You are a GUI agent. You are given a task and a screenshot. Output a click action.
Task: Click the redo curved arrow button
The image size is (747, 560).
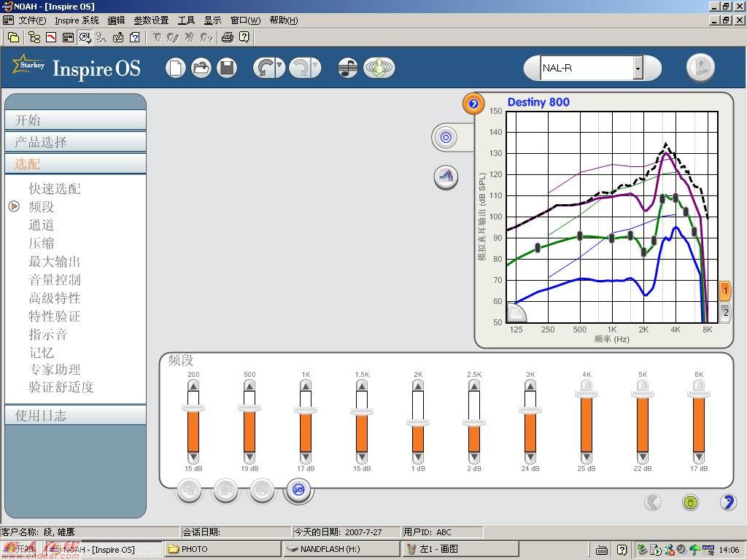(300, 68)
